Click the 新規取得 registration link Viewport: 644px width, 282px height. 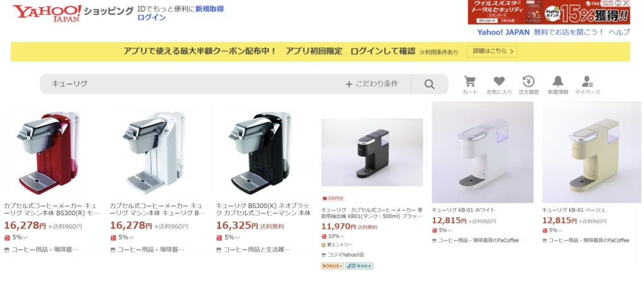click(x=209, y=9)
